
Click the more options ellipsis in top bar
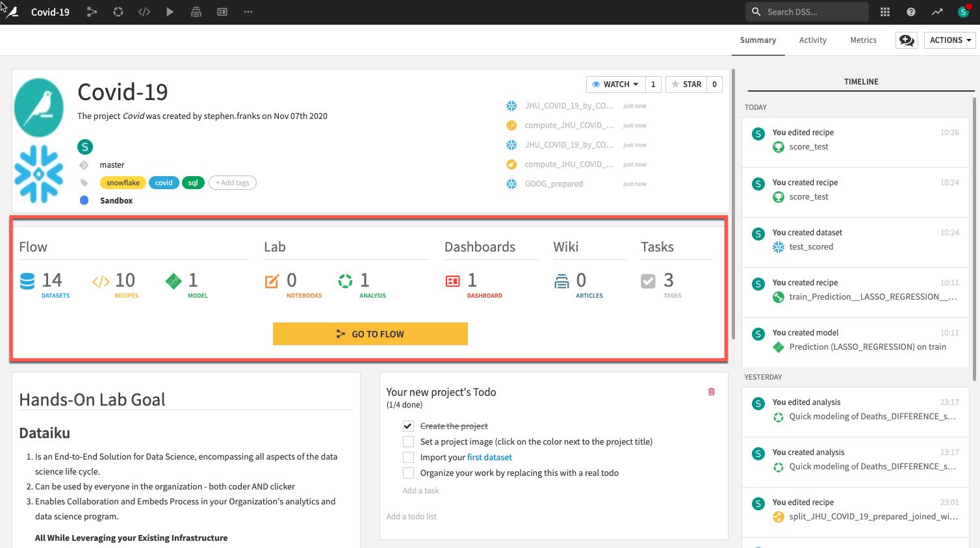tap(248, 12)
